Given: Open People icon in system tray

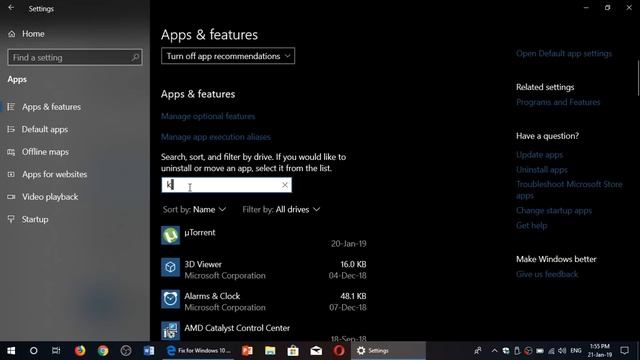Looking at the screenshot, I should (478, 351).
